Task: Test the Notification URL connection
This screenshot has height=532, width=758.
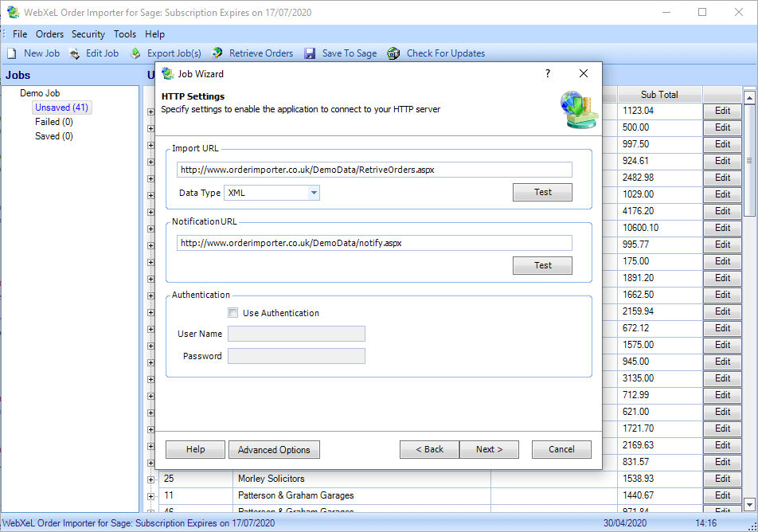Action: coord(542,265)
